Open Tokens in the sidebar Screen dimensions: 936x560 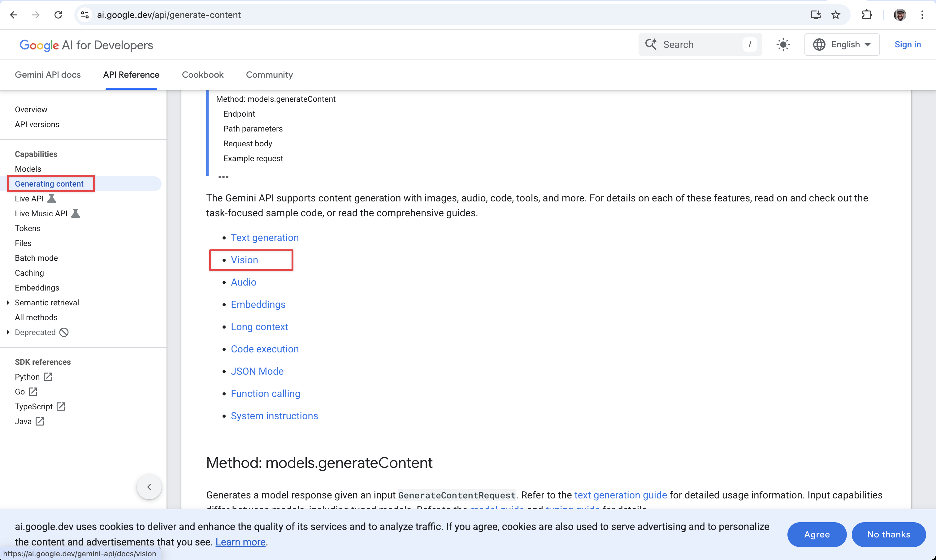click(x=28, y=228)
